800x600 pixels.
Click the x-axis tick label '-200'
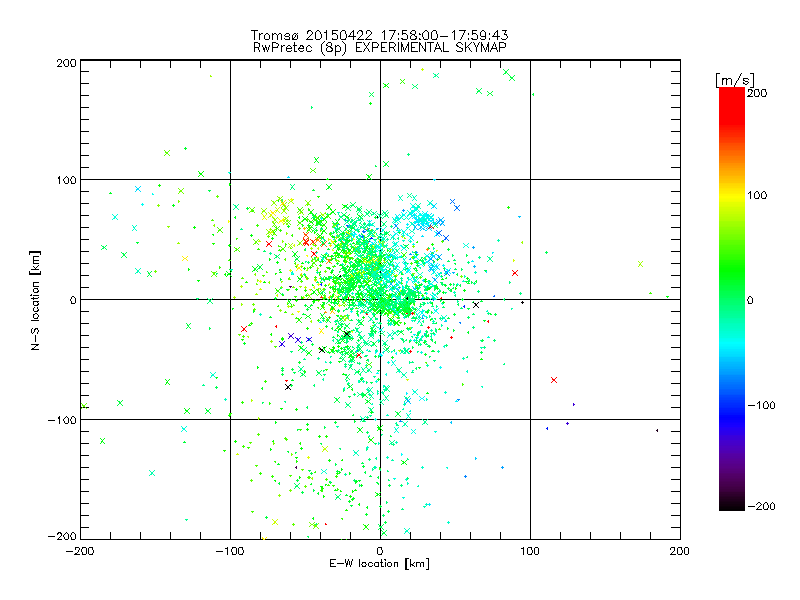[x=80, y=551]
